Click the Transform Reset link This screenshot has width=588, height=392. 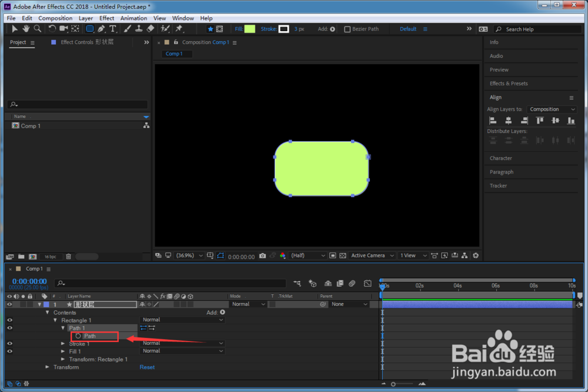coord(147,367)
